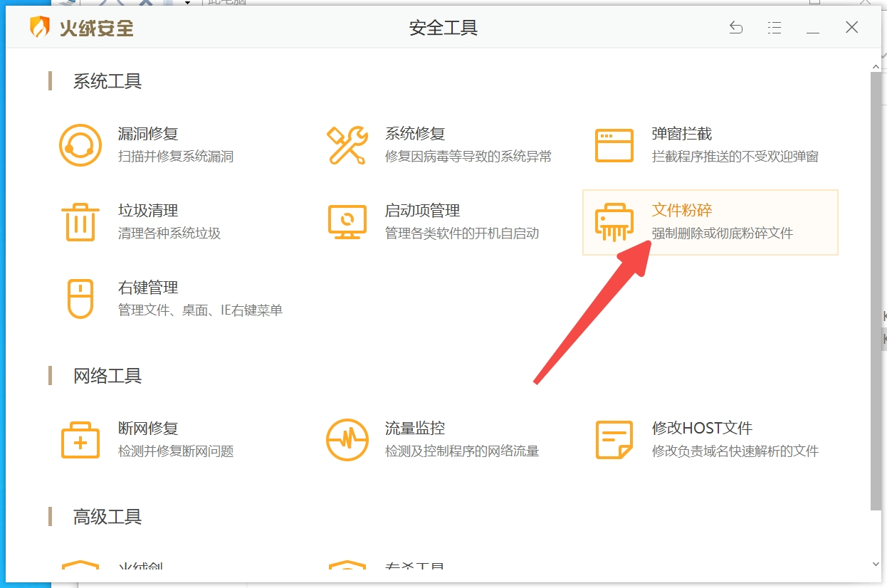Viewport: 887px width, 588px height.
Task: Close the 安全工具 window
Action: pyautogui.click(x=851, y=28)
